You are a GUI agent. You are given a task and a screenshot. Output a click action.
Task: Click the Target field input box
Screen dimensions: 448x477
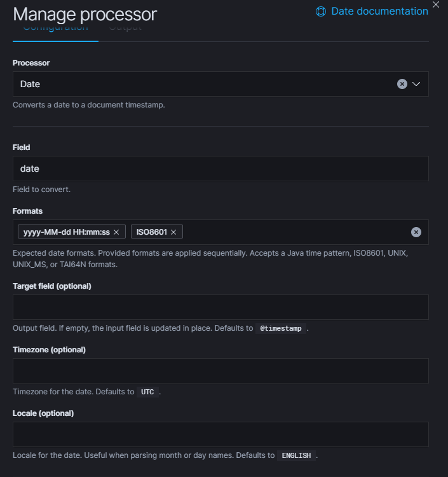(221, 307)
